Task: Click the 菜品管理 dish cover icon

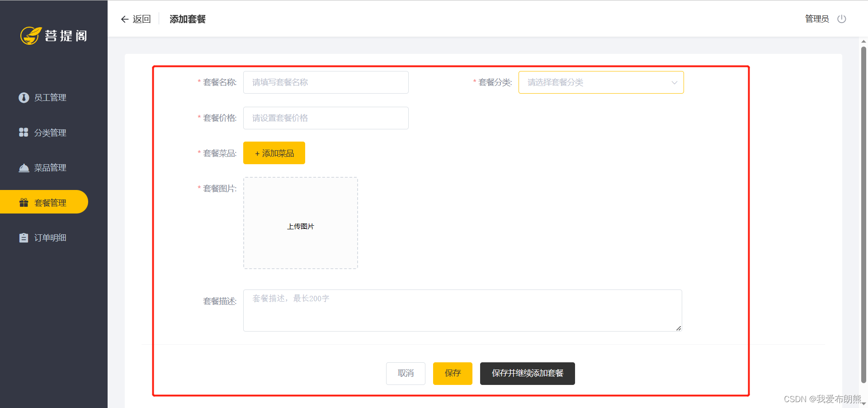Action: [24, 168]
